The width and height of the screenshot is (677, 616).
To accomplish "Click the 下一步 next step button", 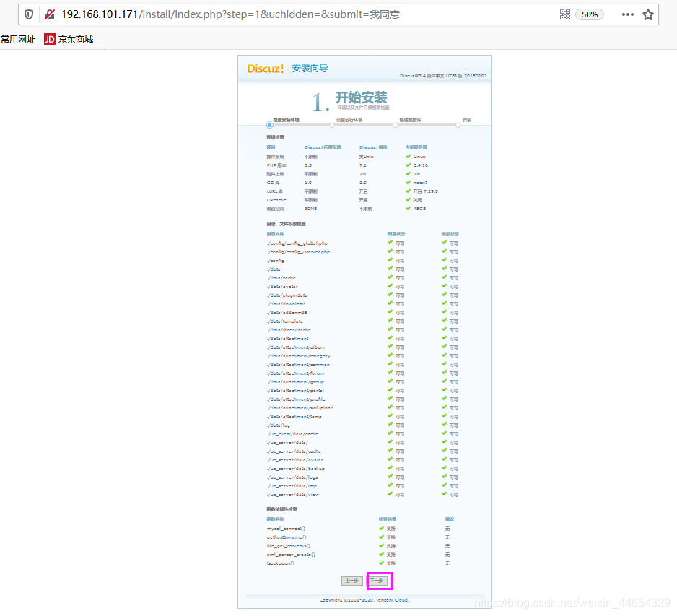I will coord(379,581).
